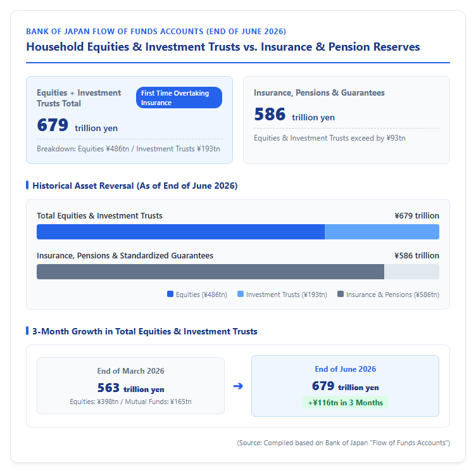Click 'Equities: ¥398tn / Mutual Funds: ¥165tn'
476x475 pixels.
coord(130,402)
